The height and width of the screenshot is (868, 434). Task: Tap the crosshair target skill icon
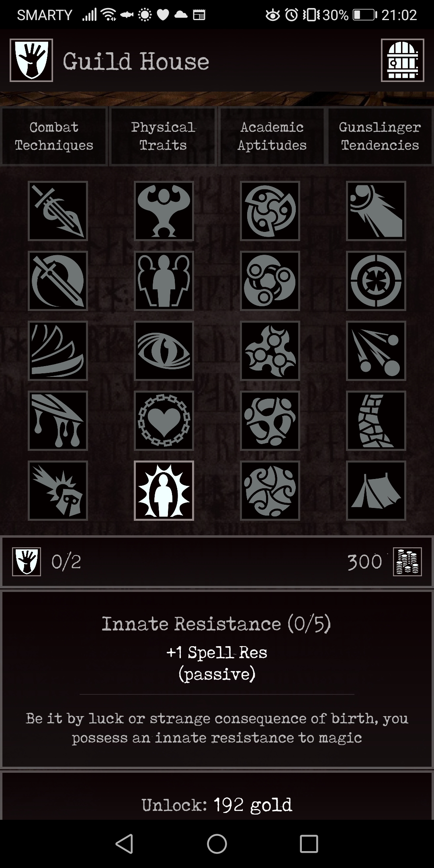point(376,281)
